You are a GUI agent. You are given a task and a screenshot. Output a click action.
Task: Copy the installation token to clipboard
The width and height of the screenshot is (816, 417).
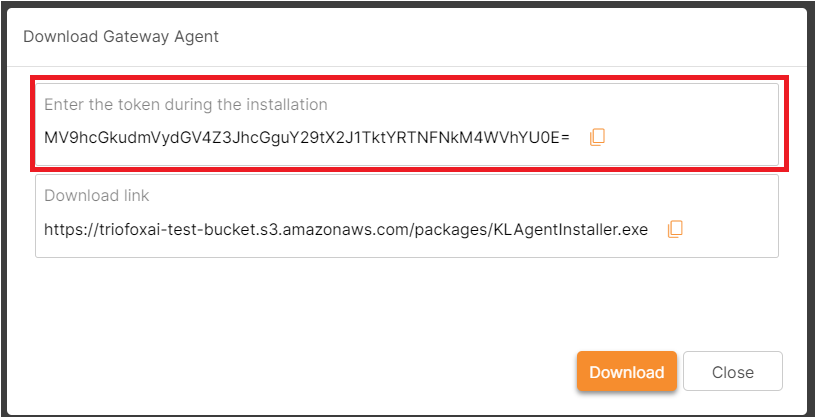[x=597, y=137]
